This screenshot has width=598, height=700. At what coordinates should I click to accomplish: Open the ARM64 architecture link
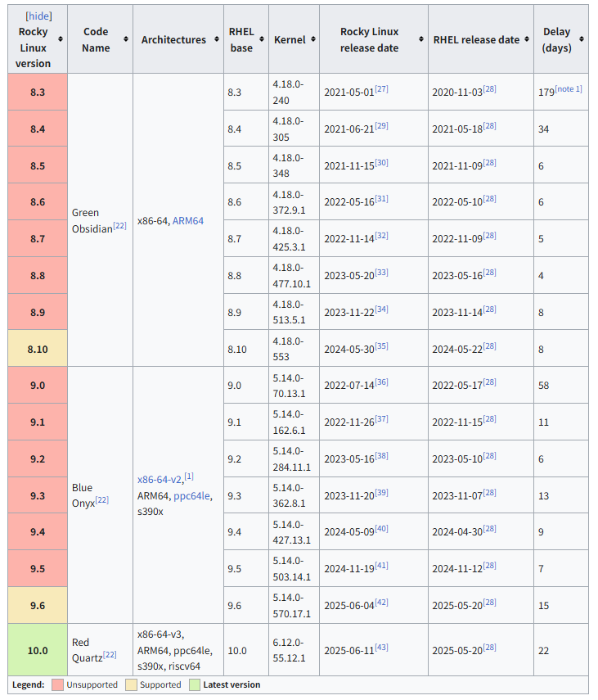click(187, 220)
